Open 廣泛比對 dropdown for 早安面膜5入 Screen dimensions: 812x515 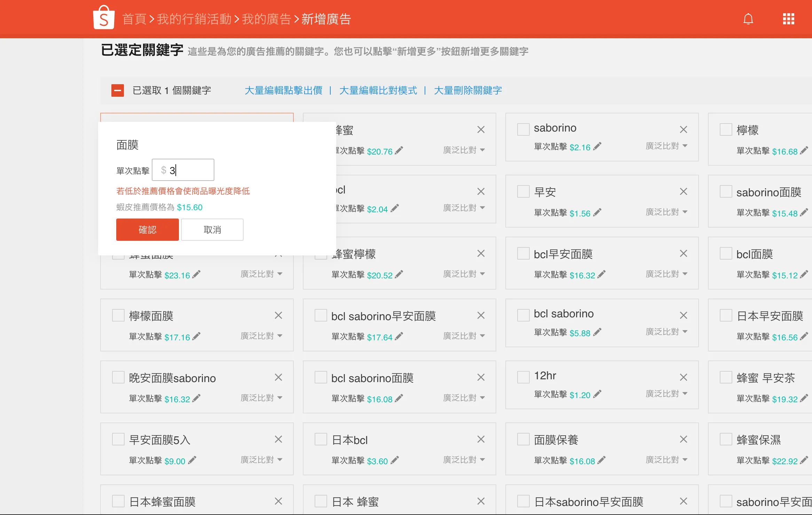click(x=261, y=460)
